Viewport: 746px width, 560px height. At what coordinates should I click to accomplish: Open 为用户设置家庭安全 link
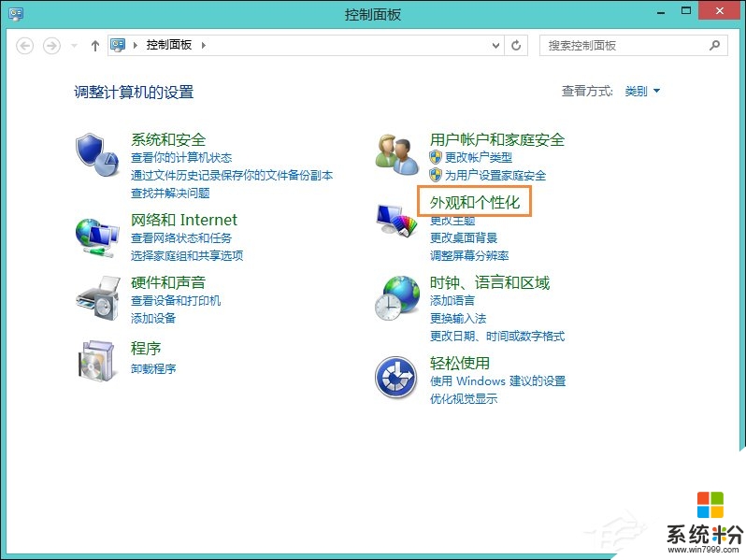click(495, 175)
